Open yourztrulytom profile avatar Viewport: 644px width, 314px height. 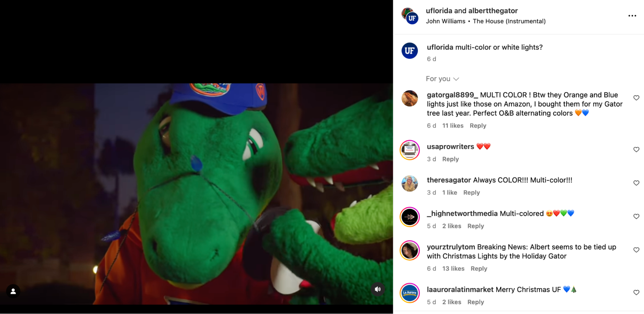click(409, 251)
